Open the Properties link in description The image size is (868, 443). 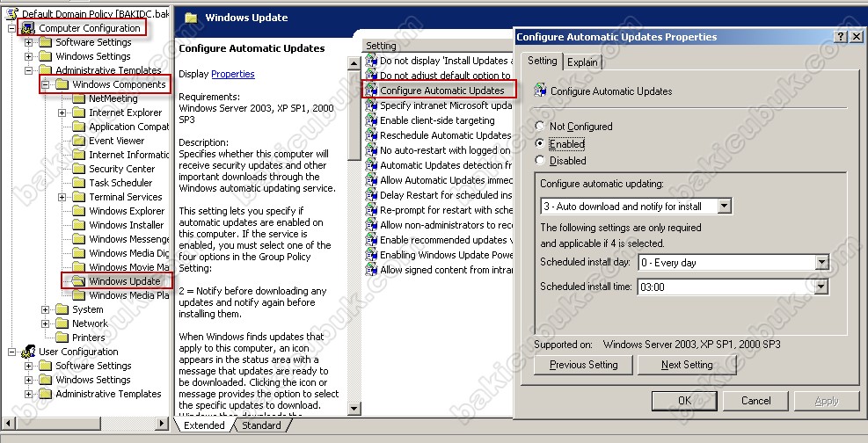point(233,74)
